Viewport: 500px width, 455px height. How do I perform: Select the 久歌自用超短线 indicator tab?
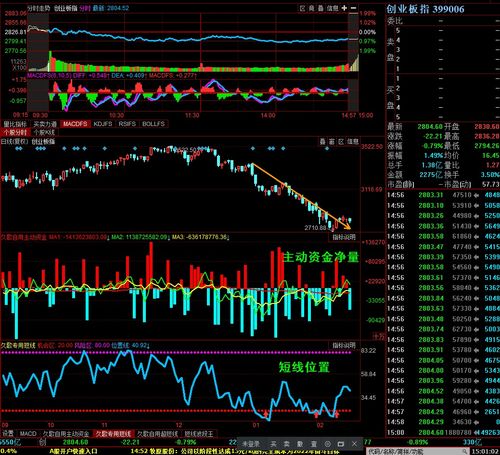(157, 434)
